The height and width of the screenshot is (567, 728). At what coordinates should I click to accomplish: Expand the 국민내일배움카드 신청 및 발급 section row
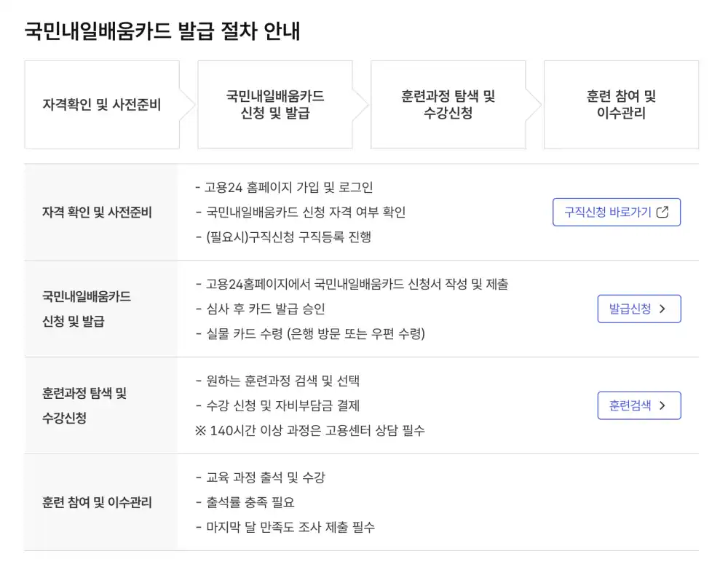(364, 308)
